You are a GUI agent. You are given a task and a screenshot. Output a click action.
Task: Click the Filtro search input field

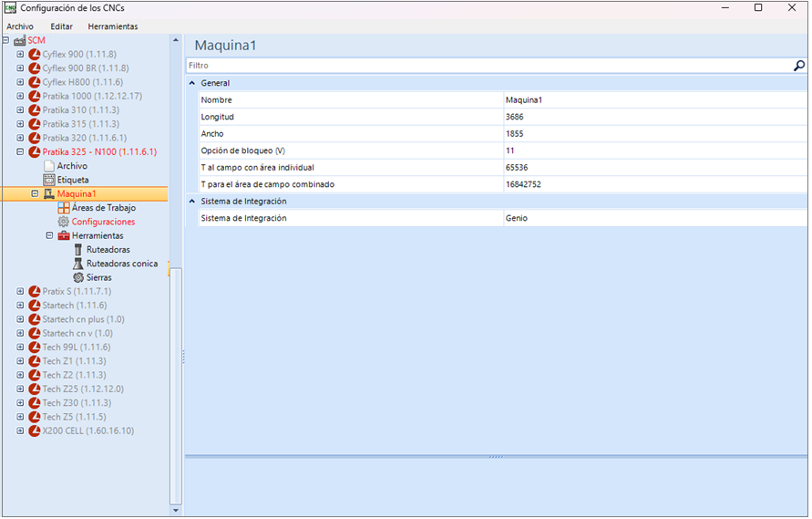pos(488,66)
